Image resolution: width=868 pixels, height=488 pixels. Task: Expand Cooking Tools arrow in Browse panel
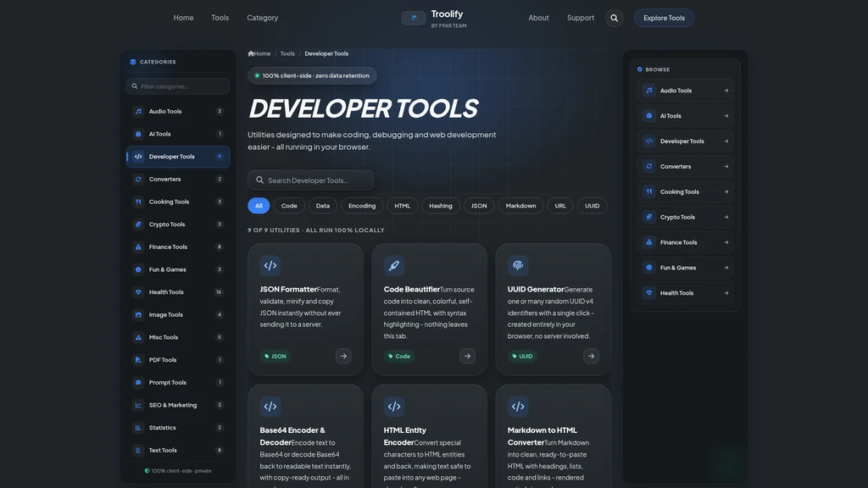point(726,192)
